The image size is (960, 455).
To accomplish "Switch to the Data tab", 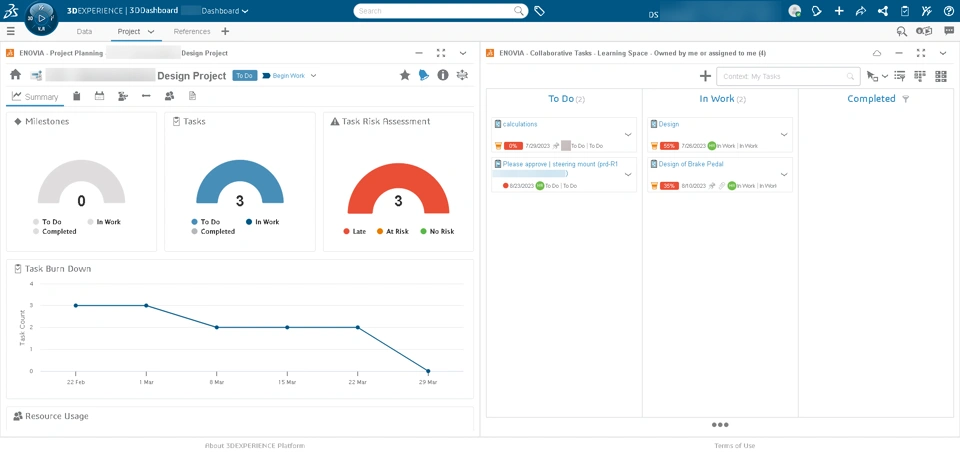I will [x=84, y=31].
